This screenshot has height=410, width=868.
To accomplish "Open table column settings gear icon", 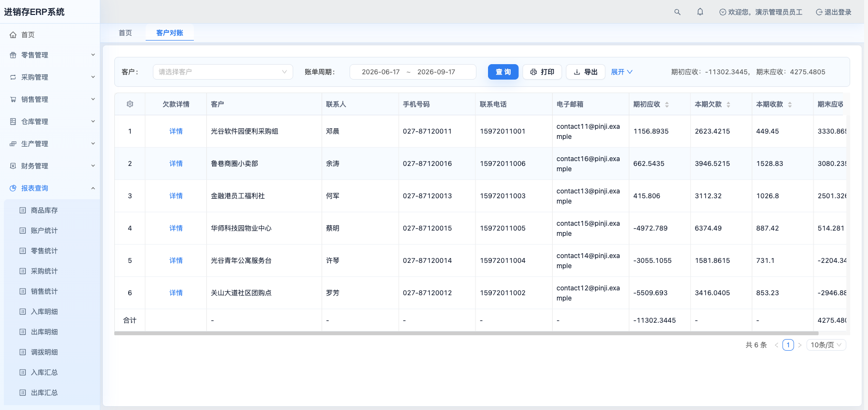I will coord(130,104).
